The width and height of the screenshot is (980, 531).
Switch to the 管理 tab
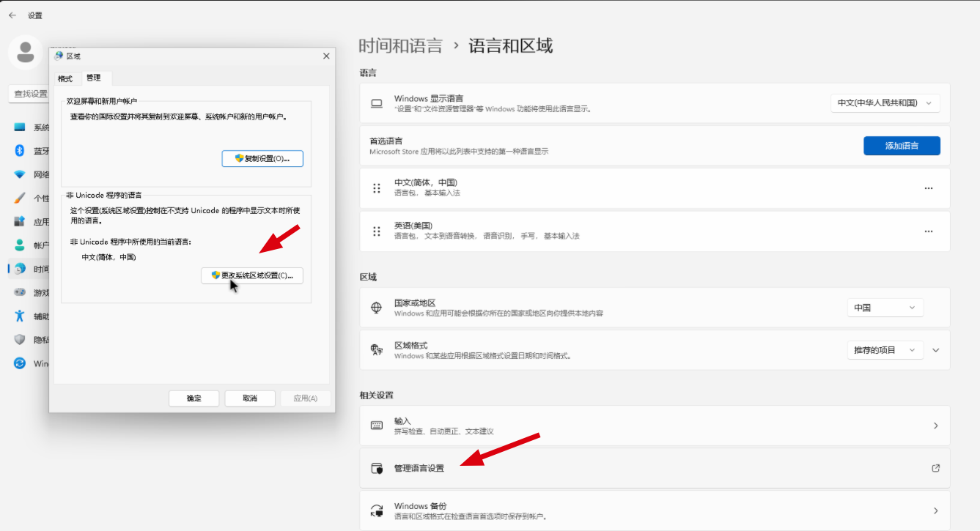coord(94,78)
